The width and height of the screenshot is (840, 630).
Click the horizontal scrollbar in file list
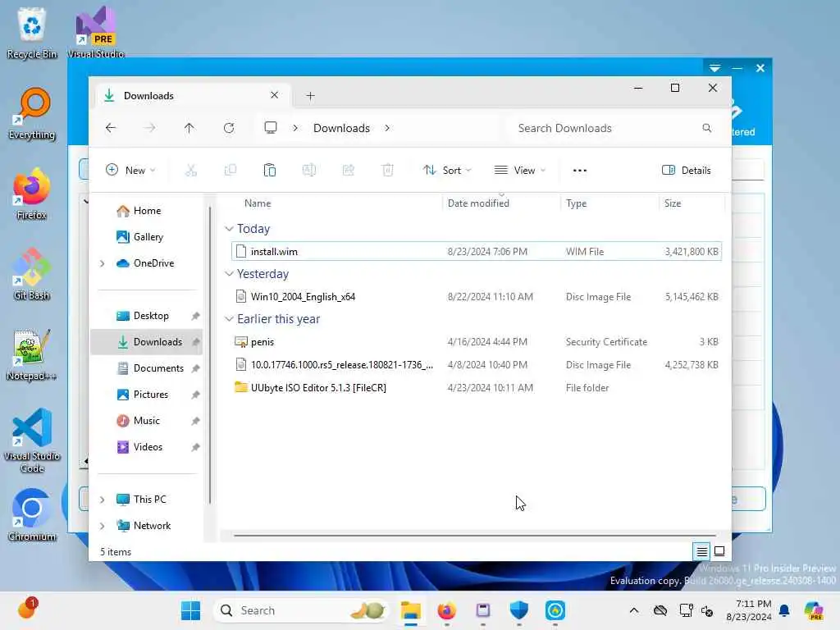pos(475,535)
